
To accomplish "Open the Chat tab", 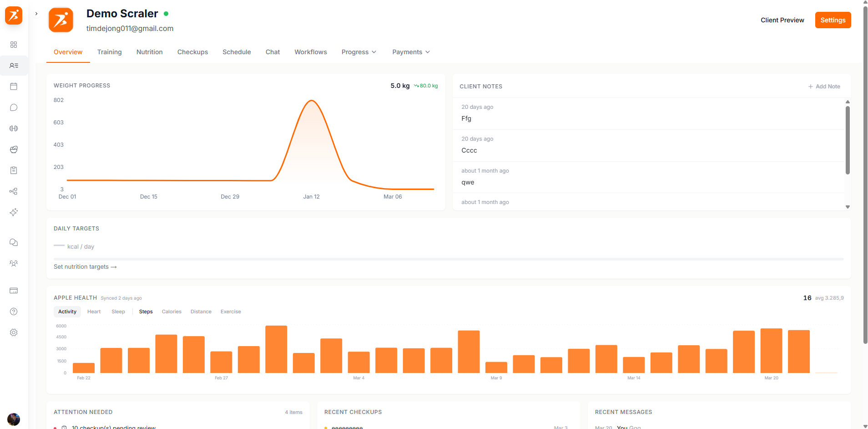I will click(272, 52).
